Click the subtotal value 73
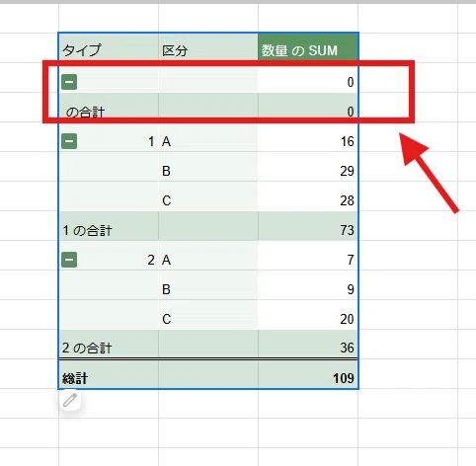This screenshot has height=466, width=476. coord(348,230)
